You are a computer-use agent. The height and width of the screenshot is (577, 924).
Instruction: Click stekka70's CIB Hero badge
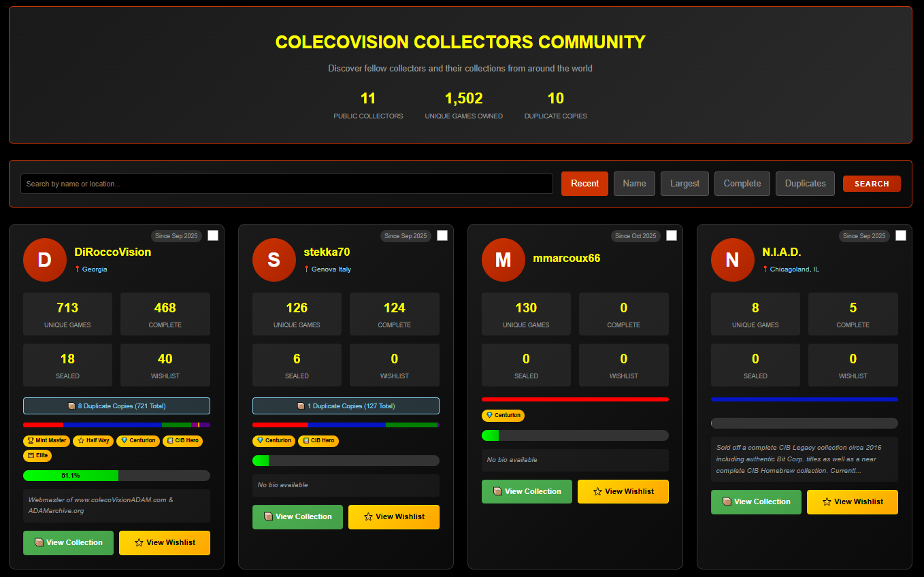click(318, 441)
